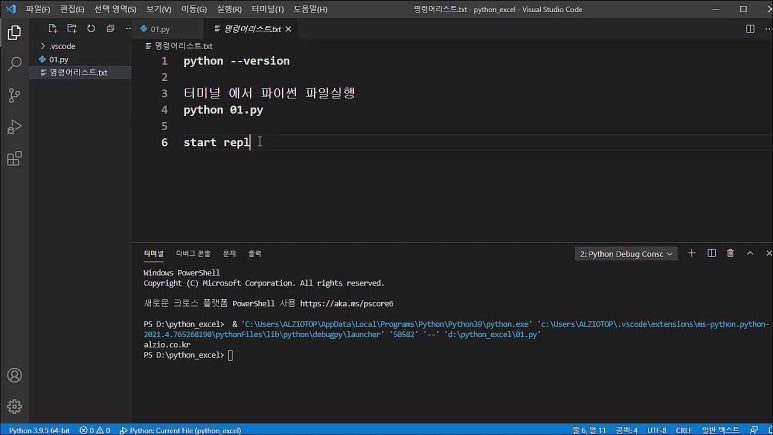Select 01.py in the file explorer
The width and height of the screenshot is (773, 435).
tap(59, 59)
